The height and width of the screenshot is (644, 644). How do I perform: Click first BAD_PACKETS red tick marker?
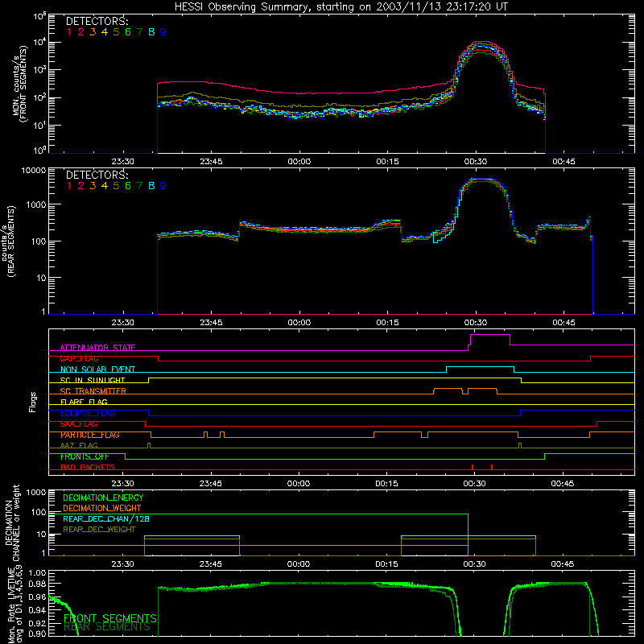click(x=473, y=467)
